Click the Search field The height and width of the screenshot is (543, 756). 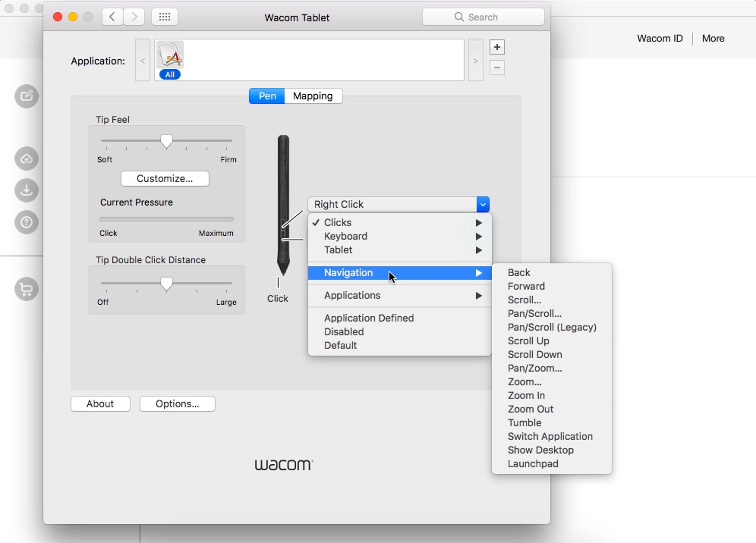483,17
